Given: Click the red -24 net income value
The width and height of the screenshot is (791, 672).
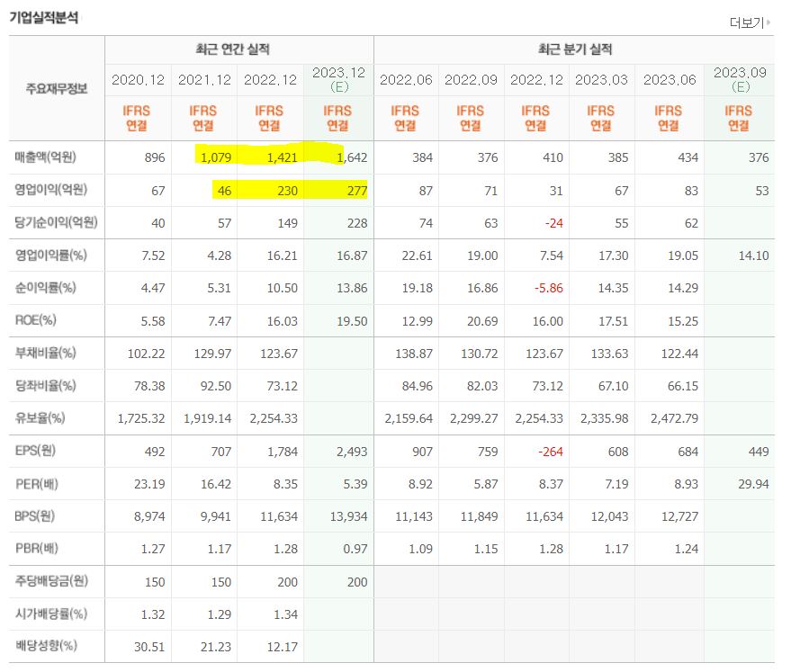Looking at the screenshot, I should tap(554, 223).
